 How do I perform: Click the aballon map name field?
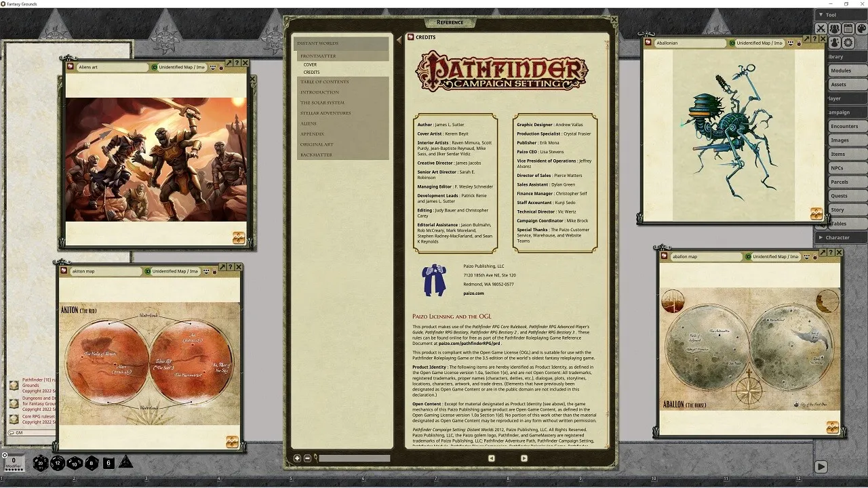[x=706, y=257]
